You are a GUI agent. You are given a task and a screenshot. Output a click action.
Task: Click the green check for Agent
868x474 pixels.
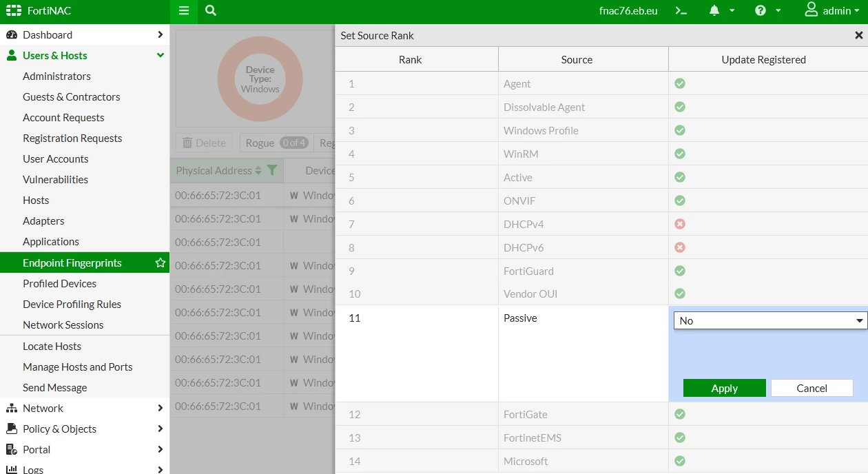tap(680, 83)
